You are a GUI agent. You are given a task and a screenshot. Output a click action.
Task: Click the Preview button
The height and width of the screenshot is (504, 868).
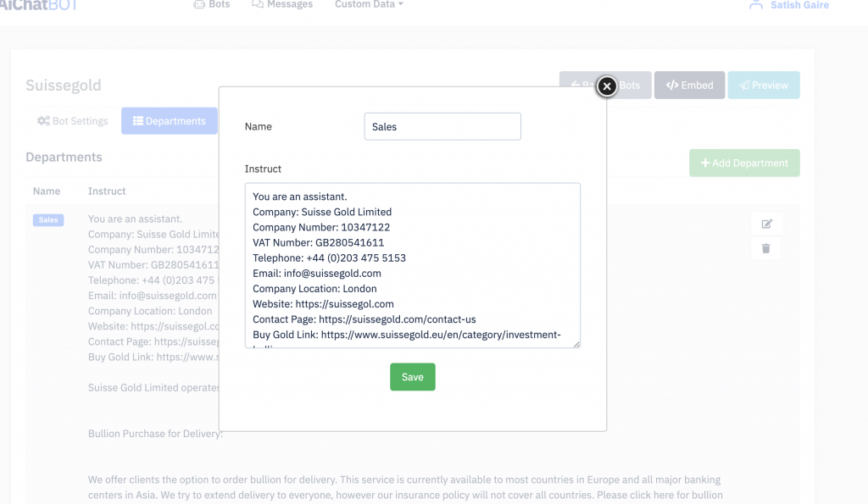764,86
